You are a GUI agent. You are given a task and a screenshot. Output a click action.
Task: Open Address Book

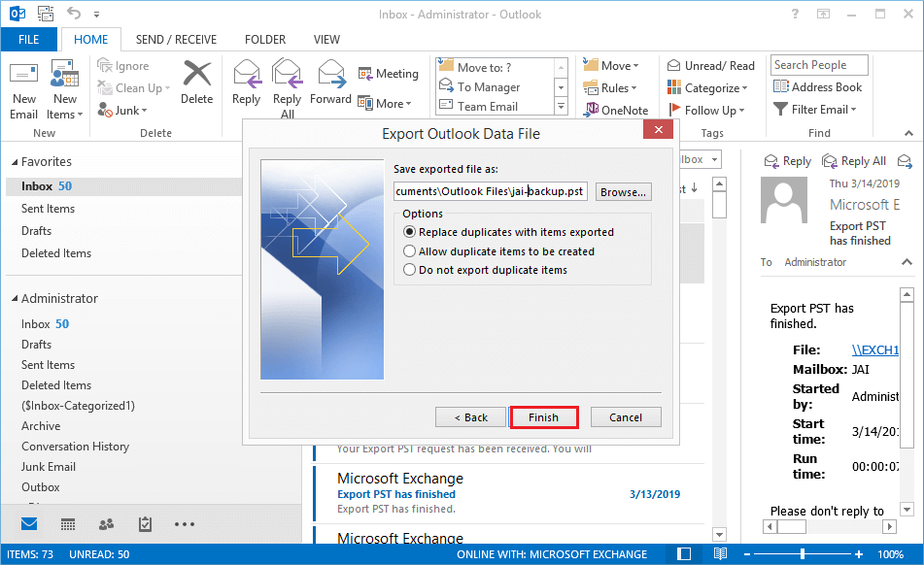pos(817,86)
